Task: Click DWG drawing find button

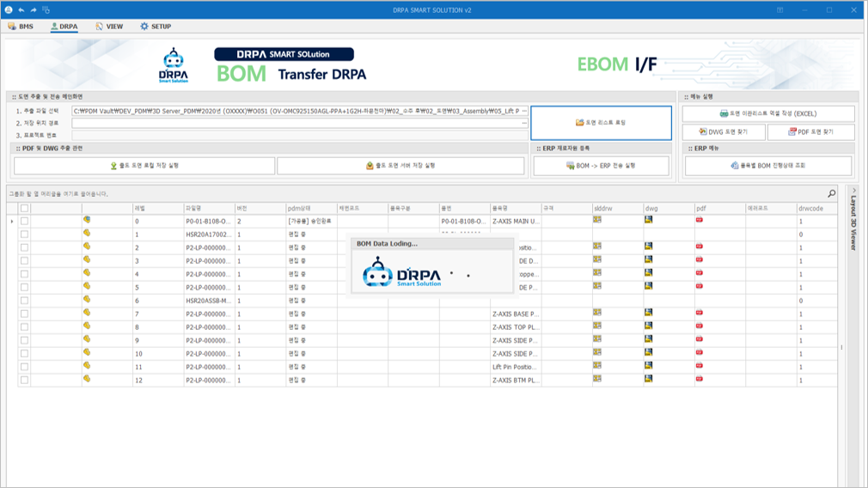Action: click(724, 131)
